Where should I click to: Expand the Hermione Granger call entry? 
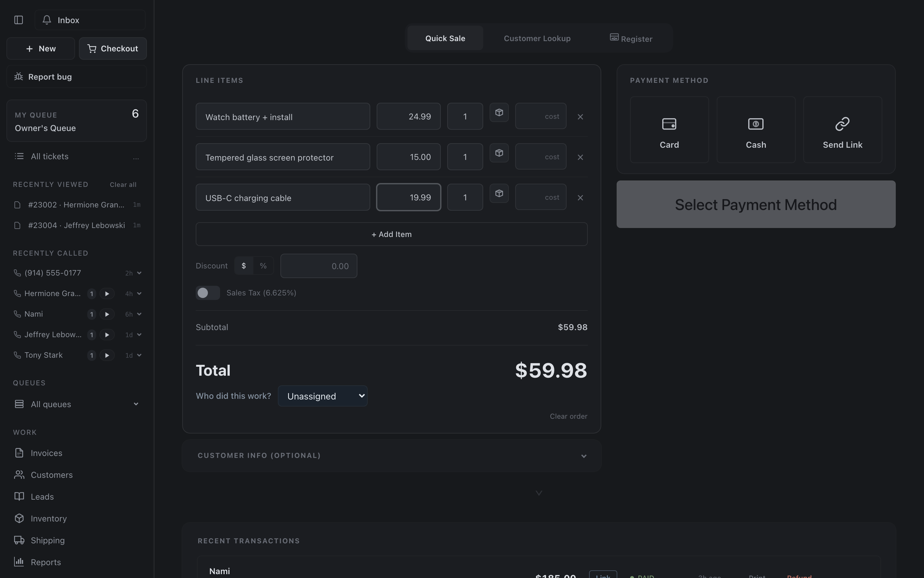tap(139, 293)
